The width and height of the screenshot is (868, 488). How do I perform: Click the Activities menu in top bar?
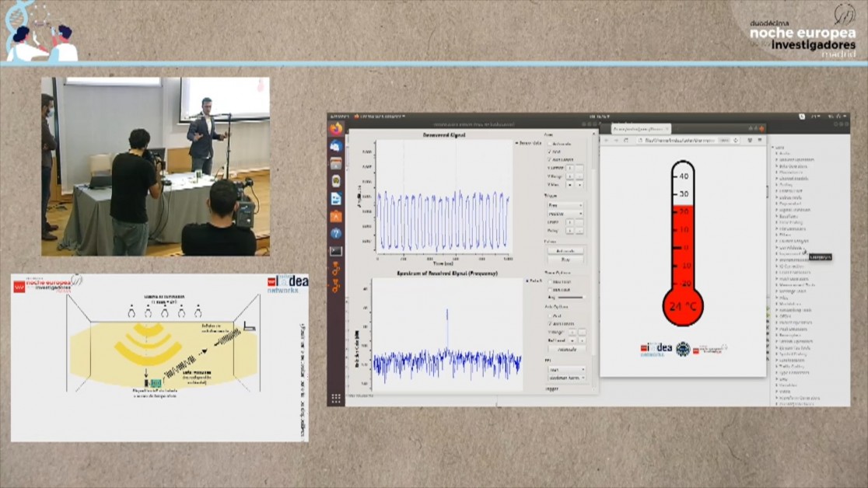coord(340,116)
